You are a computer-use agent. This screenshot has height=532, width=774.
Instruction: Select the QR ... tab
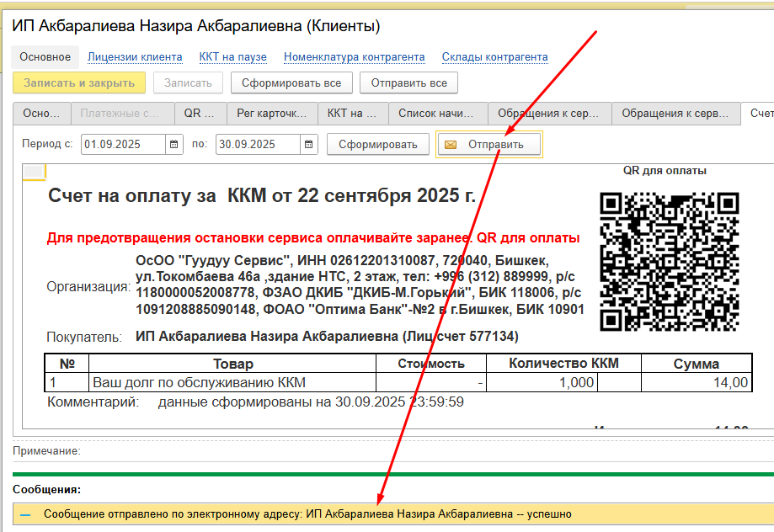tap(200, 114)
